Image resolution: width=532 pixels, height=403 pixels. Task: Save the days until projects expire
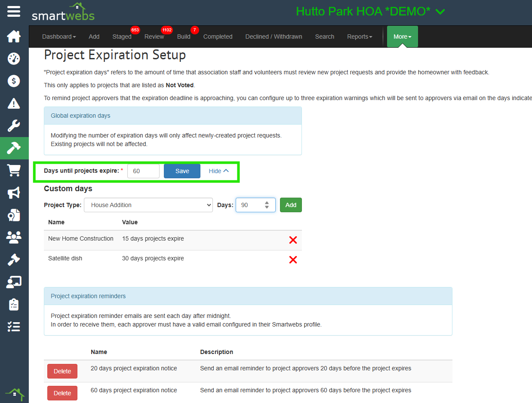[x=182, y=171]
